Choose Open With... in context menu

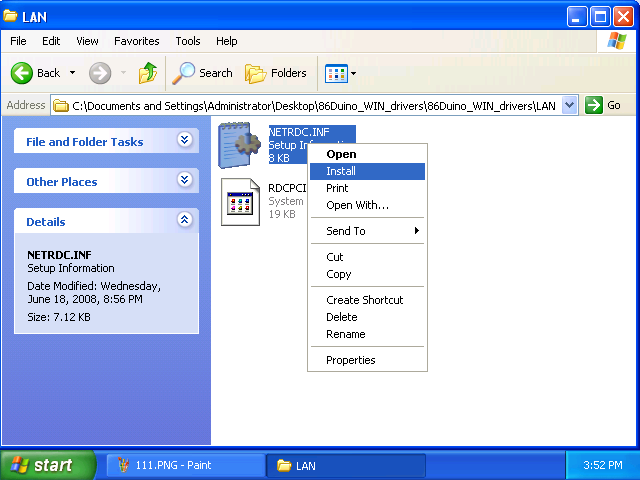pos(367,205)
